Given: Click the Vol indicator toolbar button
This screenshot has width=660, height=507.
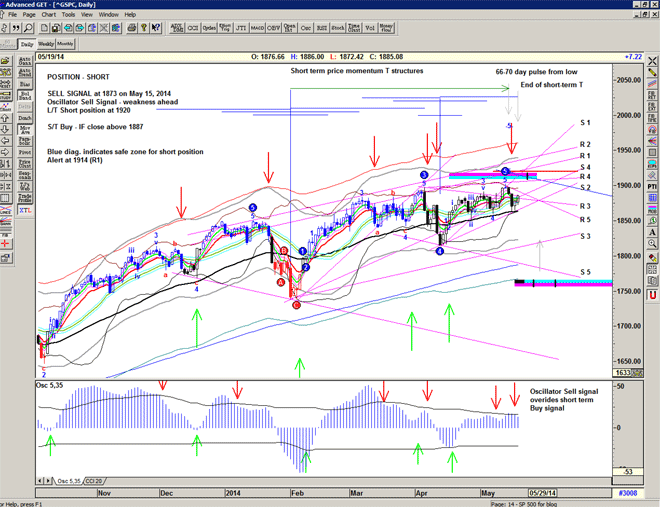Looking at the screenshot, I should [x=369, y=30].
